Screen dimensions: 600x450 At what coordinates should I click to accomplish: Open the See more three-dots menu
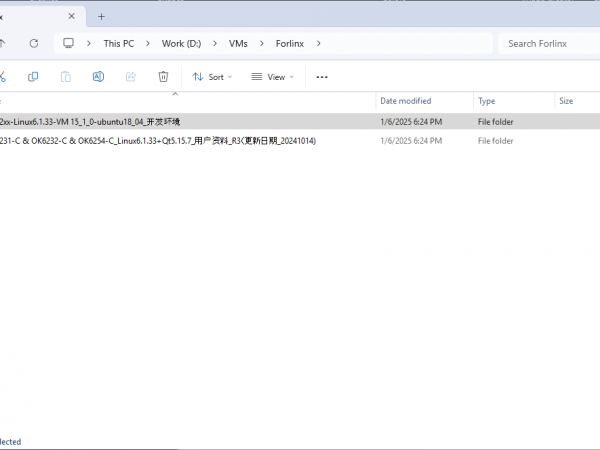click(x=322, y=77)
